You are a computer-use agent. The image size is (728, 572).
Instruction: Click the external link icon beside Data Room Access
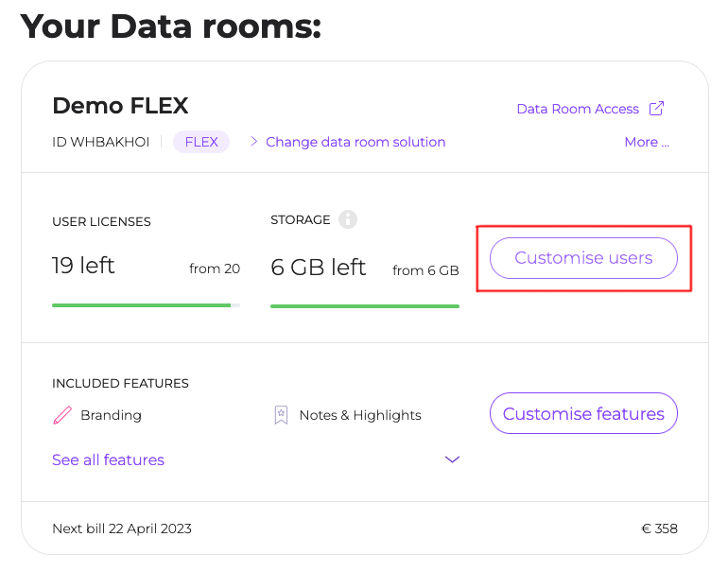(x=656, y=109)
